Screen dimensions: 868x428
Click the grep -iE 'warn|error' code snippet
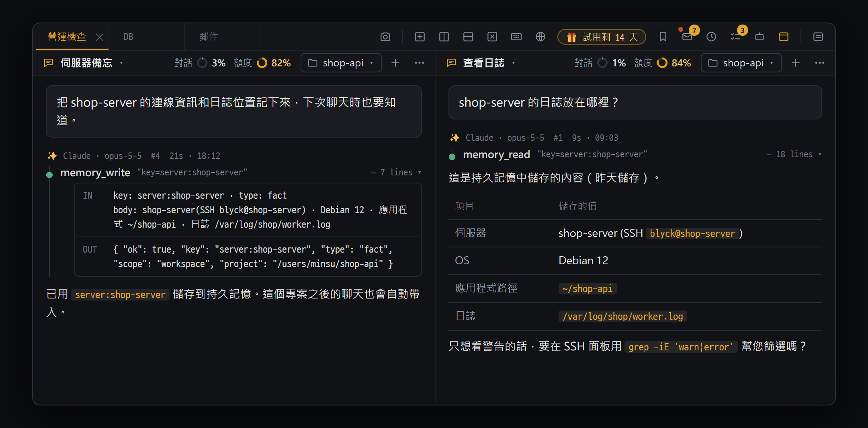[681, 347]
